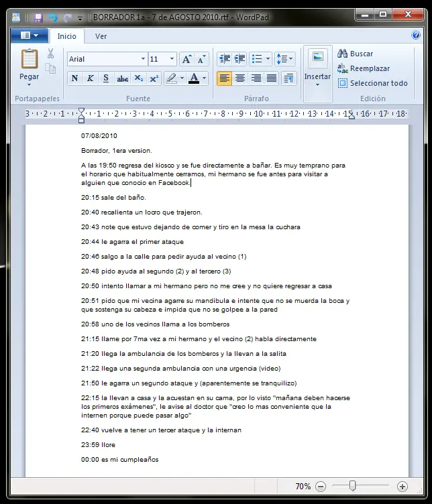This screenshot has width=432, height=504.
Task: Click the line '20:44 le agarra el primer ataque'
Action: [x=133, y=242]
